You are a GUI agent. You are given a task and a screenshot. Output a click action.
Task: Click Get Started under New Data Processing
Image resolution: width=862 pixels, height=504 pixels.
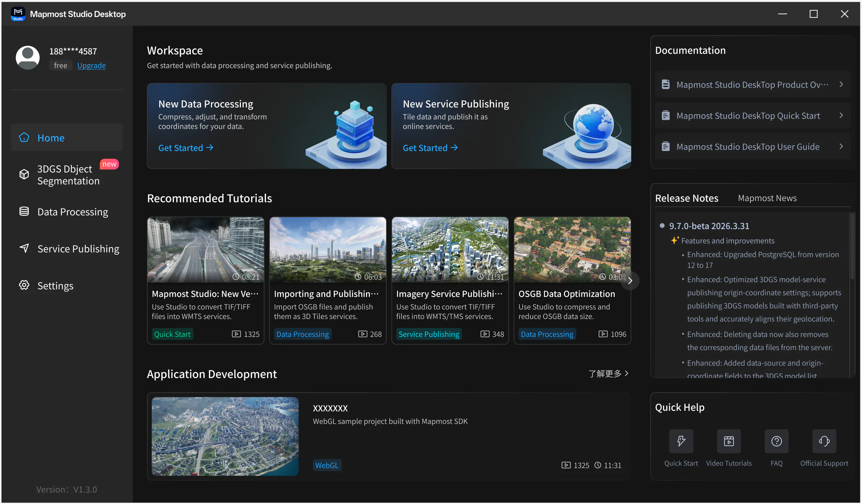point(186,148)
